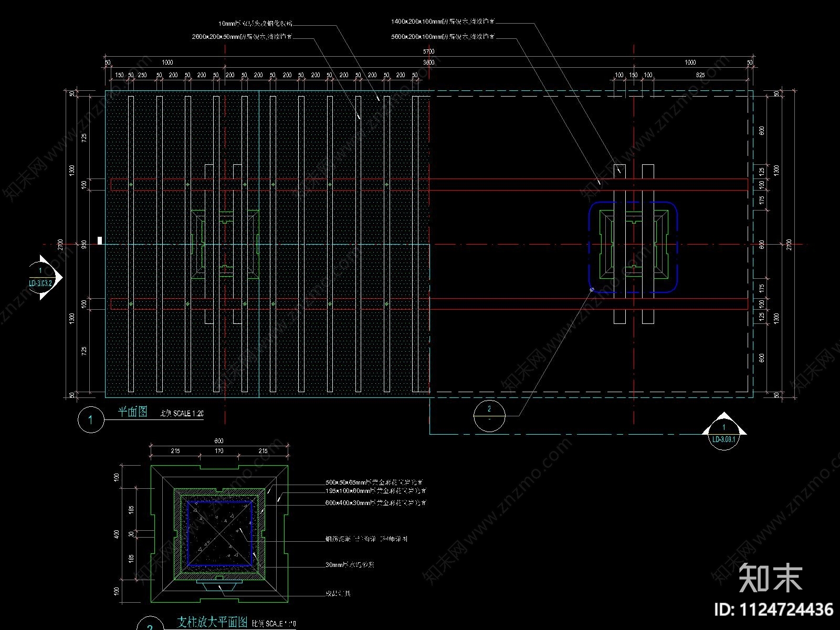Select the 2600x200x50mm annotation text
This screenshot has width=840, height=630.
pyautogui.click(x=242, y=37)
